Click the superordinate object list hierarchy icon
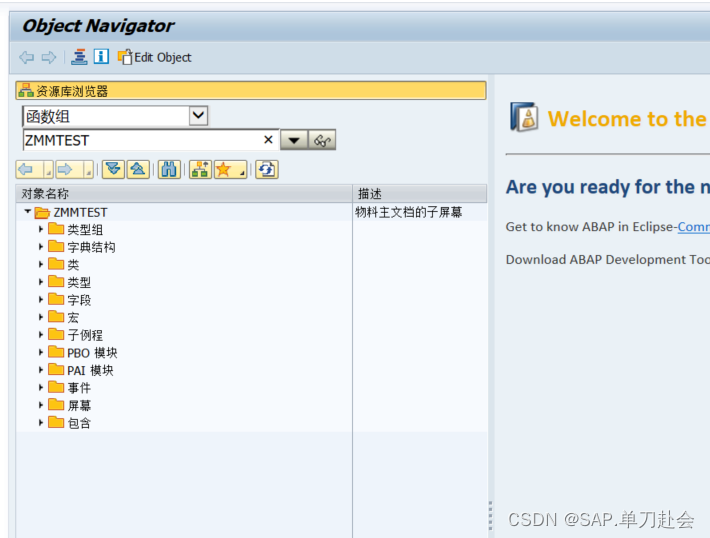Image resolution: width=710 pixels, height=538 pixels. tap(200, 170)
